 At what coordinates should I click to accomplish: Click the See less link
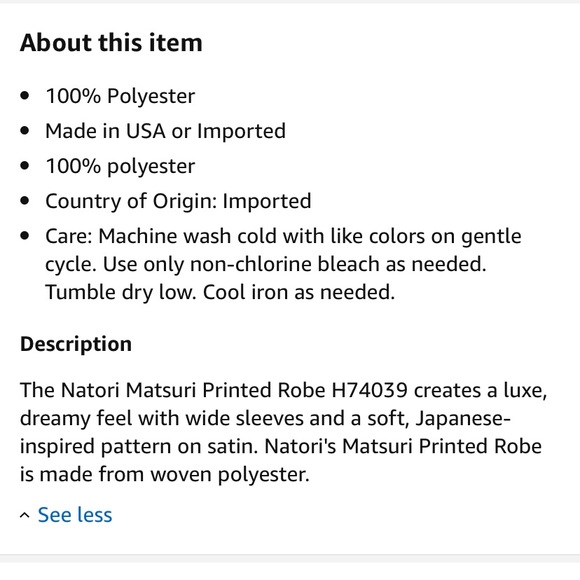click(75, 515)
